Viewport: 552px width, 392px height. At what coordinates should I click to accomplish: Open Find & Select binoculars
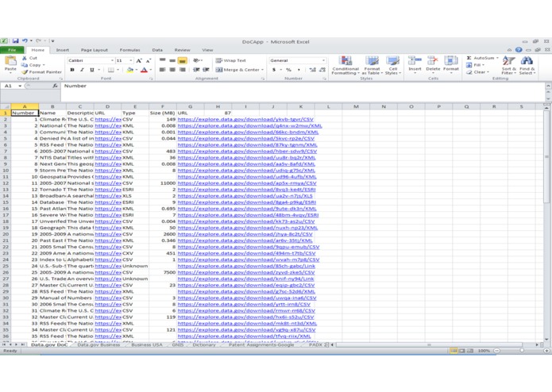527,65
